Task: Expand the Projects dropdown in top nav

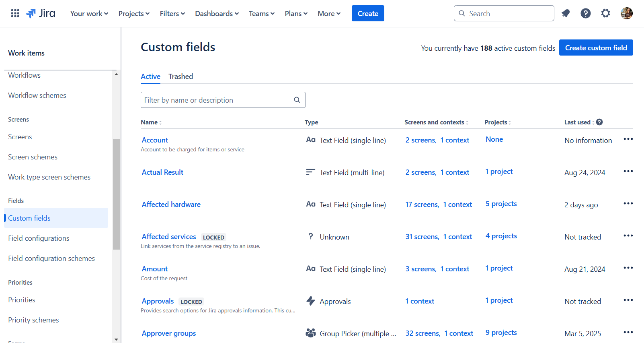Action: 134,13
